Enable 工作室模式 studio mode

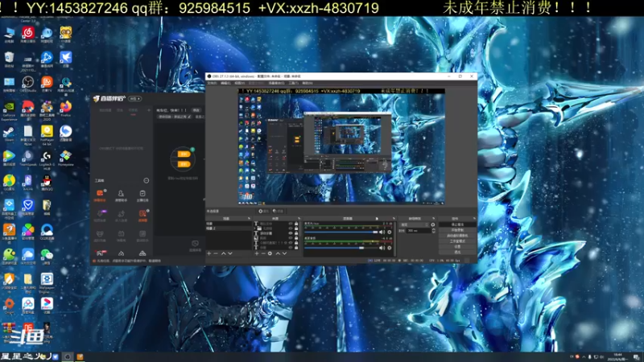pos(458,241)
